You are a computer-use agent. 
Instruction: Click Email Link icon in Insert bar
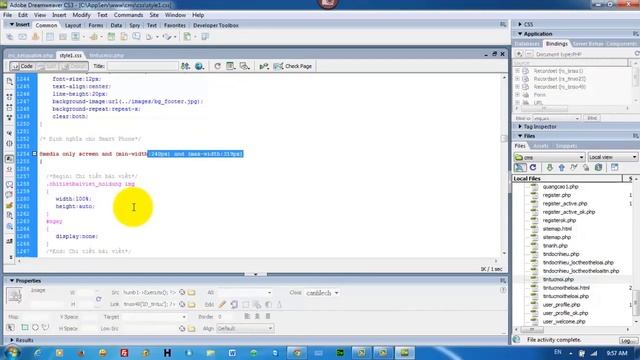(x=22, y=37)
